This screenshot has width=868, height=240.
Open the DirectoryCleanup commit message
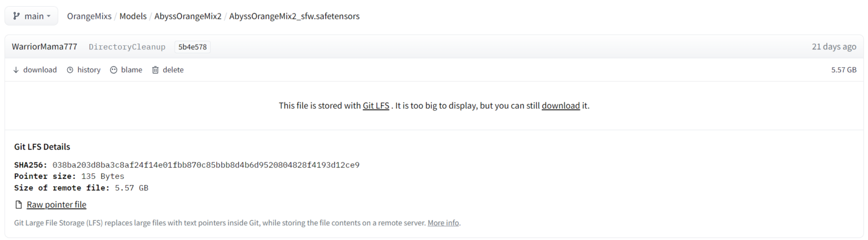(x=127, y=47)
